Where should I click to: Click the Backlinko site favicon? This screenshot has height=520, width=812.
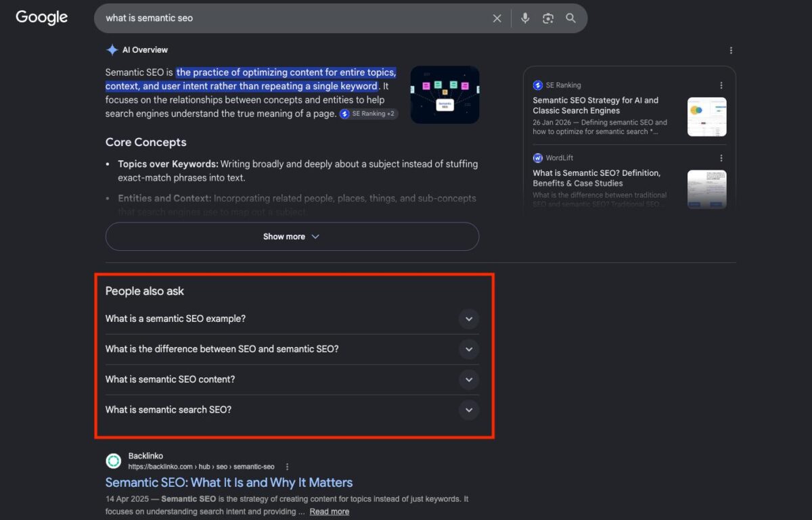(x=113, y=461)
